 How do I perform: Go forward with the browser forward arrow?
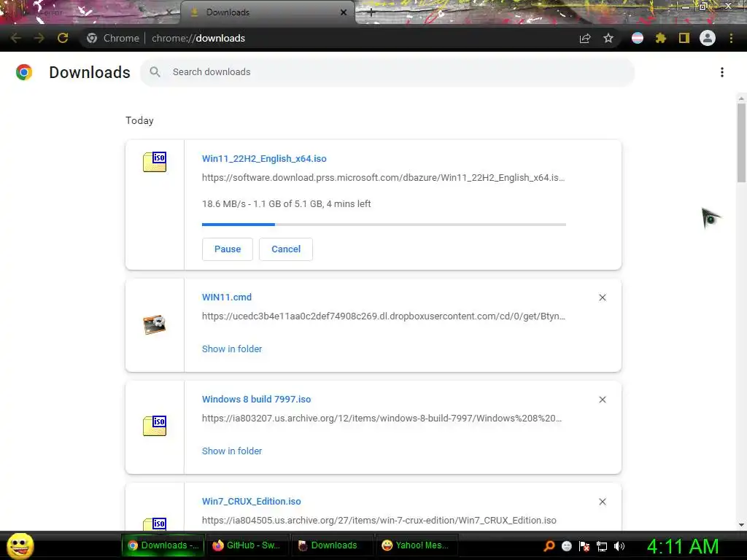39,38
